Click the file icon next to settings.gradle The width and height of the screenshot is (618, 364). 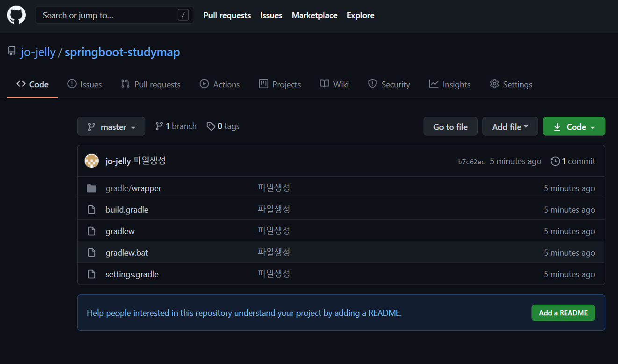[x=92, y=274]
